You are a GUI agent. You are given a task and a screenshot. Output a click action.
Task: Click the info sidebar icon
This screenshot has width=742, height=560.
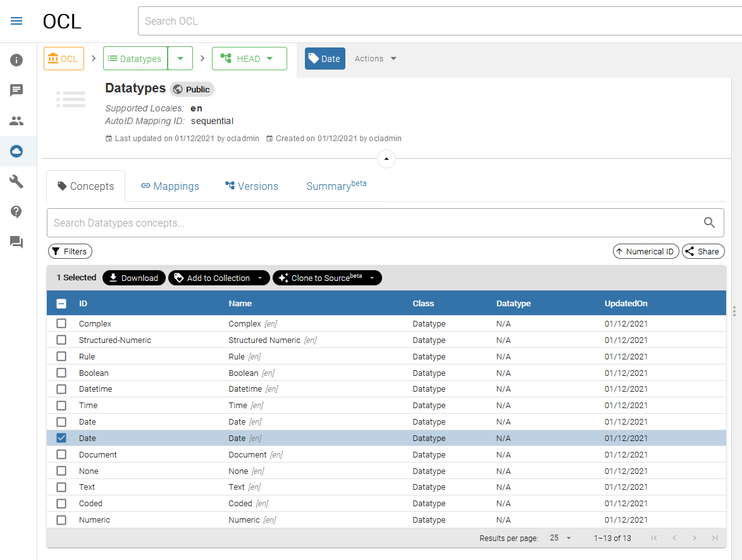[16, 60]
